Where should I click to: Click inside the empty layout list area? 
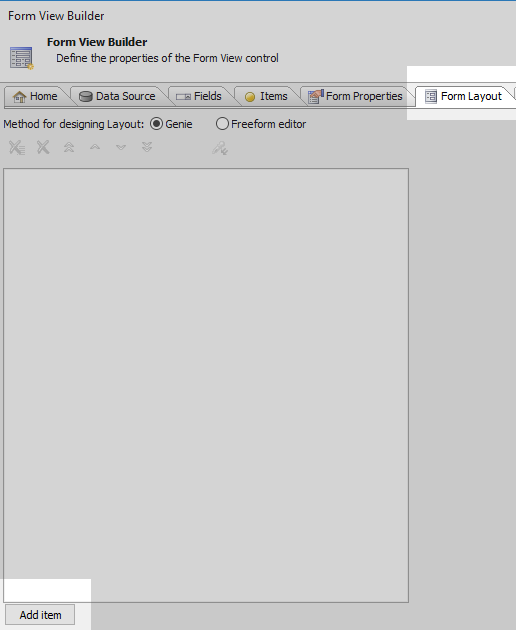(x=206, y=385)
